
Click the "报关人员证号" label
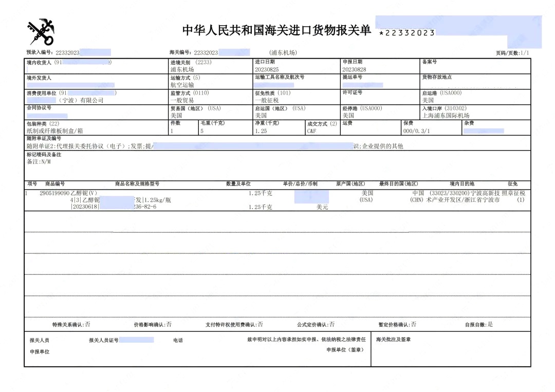[103, 340]
